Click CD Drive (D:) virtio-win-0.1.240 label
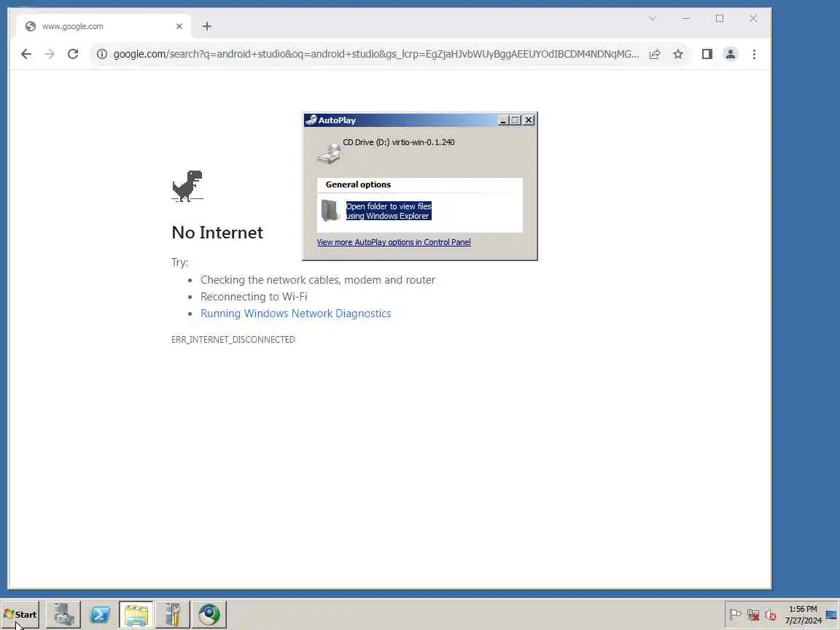This screenshot has width=840, height=630. (x=399, y=142)
